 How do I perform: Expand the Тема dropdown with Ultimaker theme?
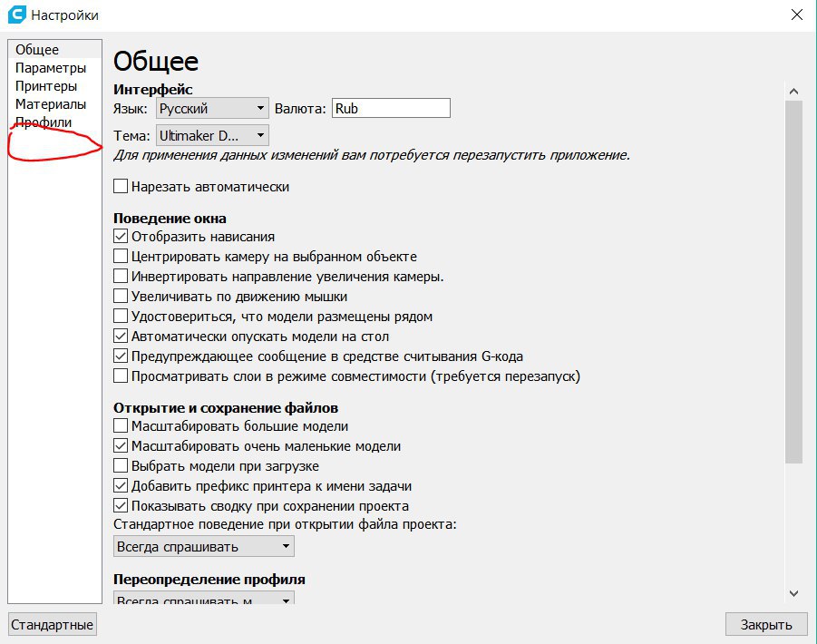pos(212,135)
